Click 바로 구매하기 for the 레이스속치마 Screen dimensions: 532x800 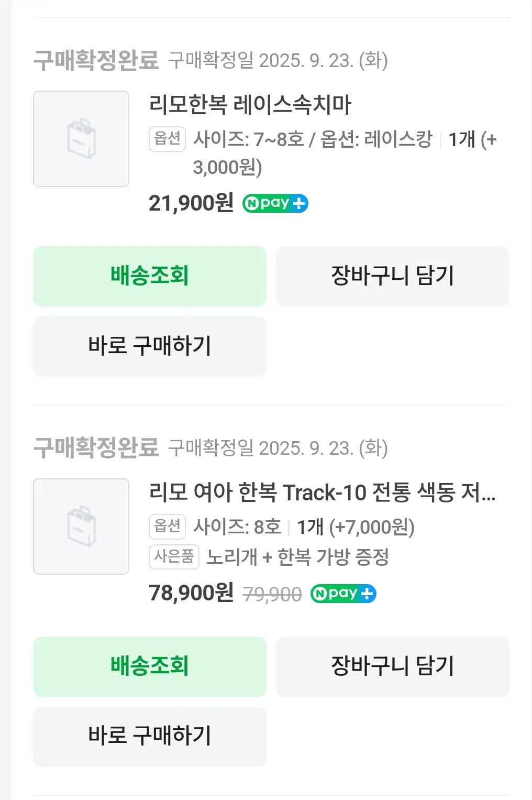click(x=150, y=346)
